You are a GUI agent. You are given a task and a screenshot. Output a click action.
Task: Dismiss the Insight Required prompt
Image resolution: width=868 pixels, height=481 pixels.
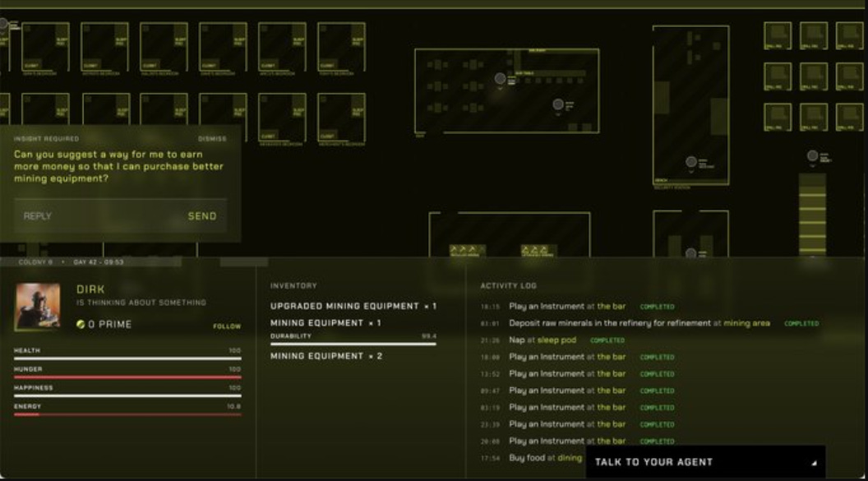211,139
